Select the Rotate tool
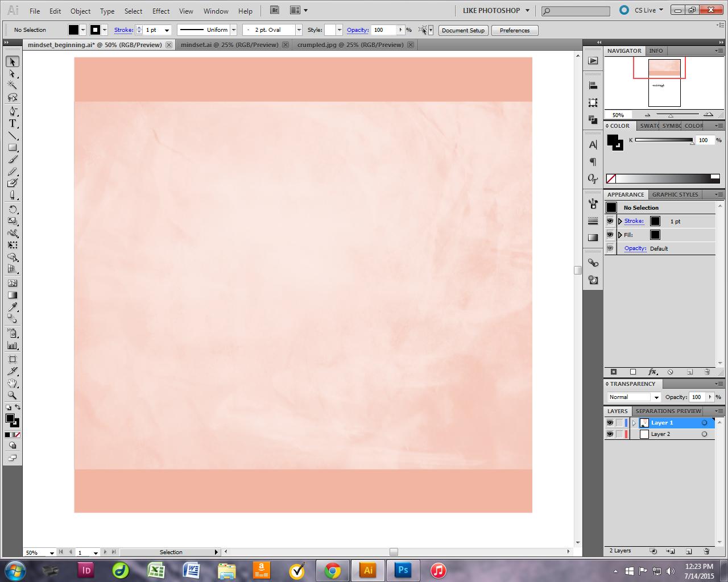This screenshot has width=728, height=582. (12, 209)
